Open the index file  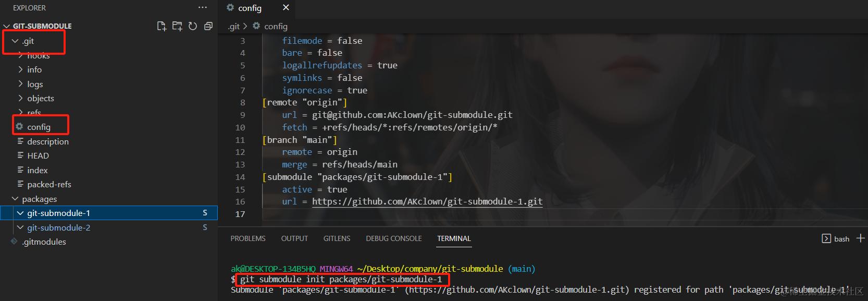pyautogui.click(x=38, y=170)
